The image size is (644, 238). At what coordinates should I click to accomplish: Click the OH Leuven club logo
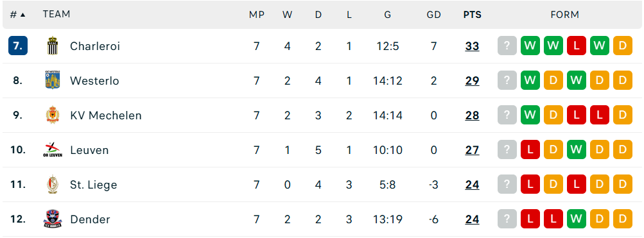[53, 149]
